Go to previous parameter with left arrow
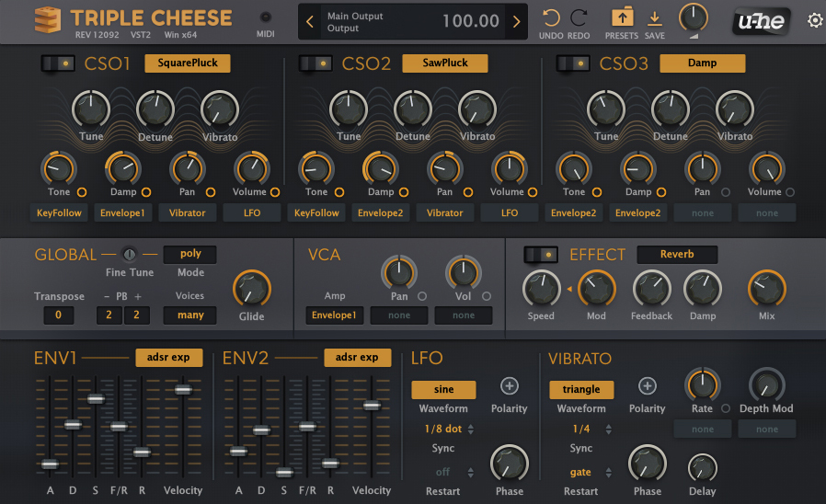Viewport: 826px width, 504px height. coord(310,21)
